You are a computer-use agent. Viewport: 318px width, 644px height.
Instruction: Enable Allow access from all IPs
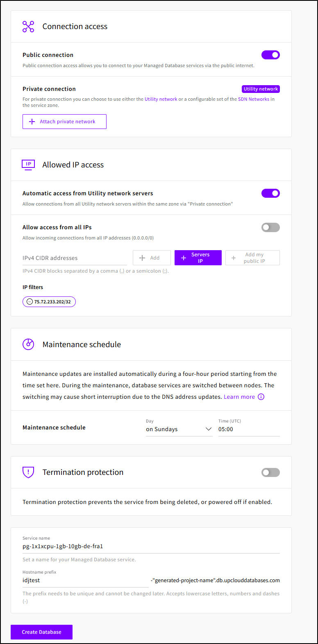coord(270,227)
